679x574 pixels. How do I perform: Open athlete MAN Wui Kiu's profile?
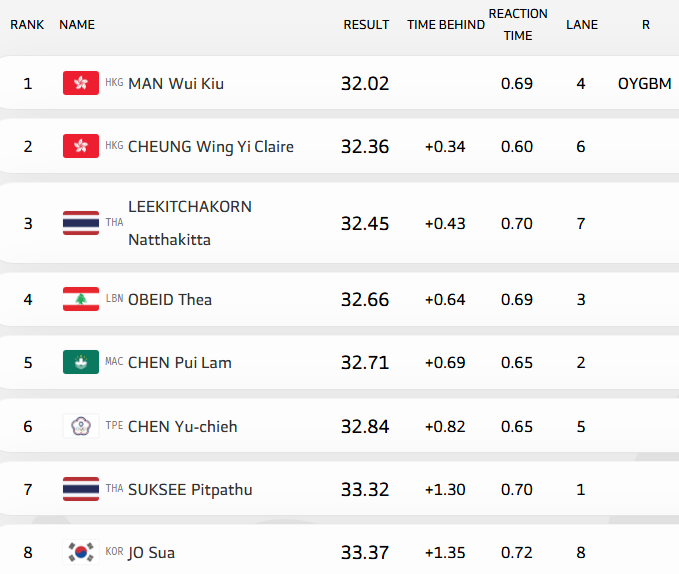click(175, 83)
